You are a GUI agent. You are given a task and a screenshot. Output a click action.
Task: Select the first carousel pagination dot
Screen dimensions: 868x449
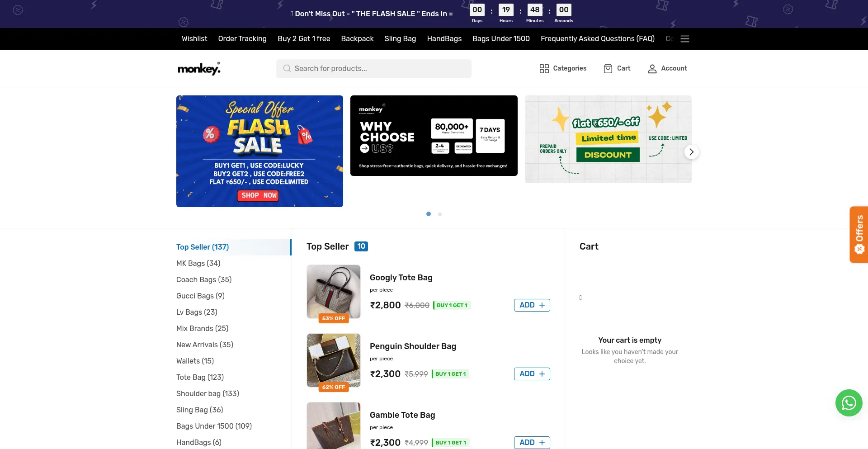pyautogui.click(x=429, y=214)
